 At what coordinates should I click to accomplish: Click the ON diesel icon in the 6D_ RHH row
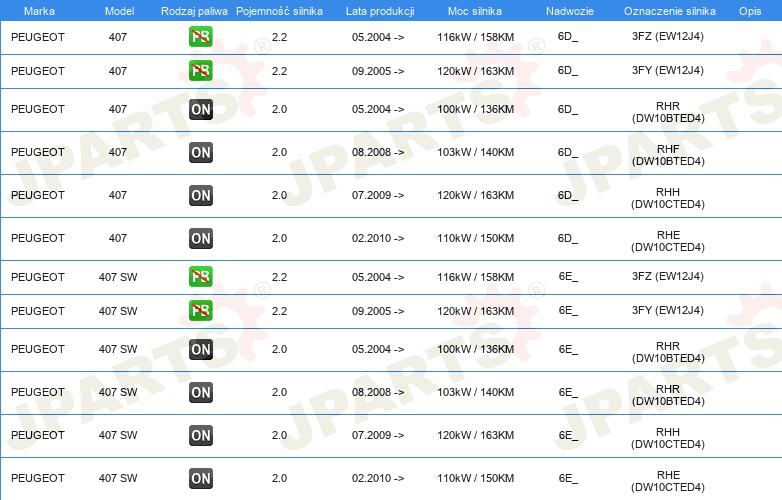(x=200, y=195)
